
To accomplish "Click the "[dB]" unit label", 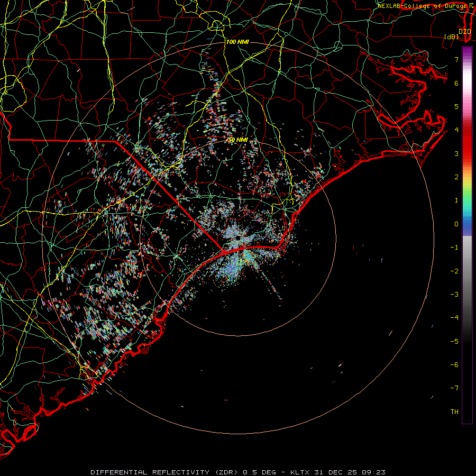I will [451, 36].
